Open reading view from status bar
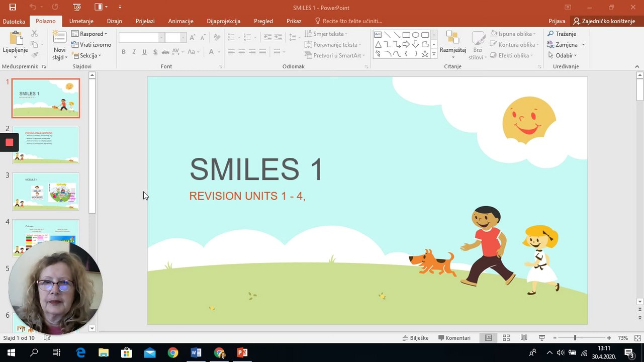Image resolution: width=644 pixels, height=362 pixels. (x=524, y=338)
